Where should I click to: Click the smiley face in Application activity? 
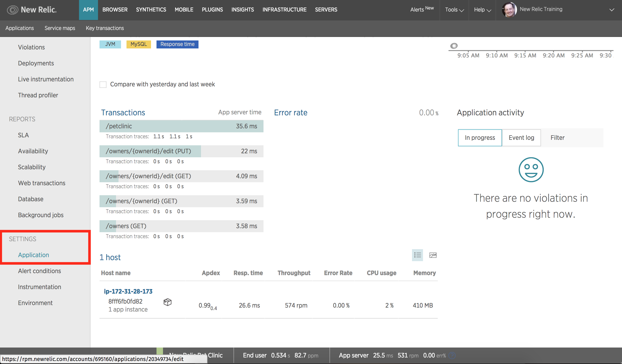coord(530,170)
